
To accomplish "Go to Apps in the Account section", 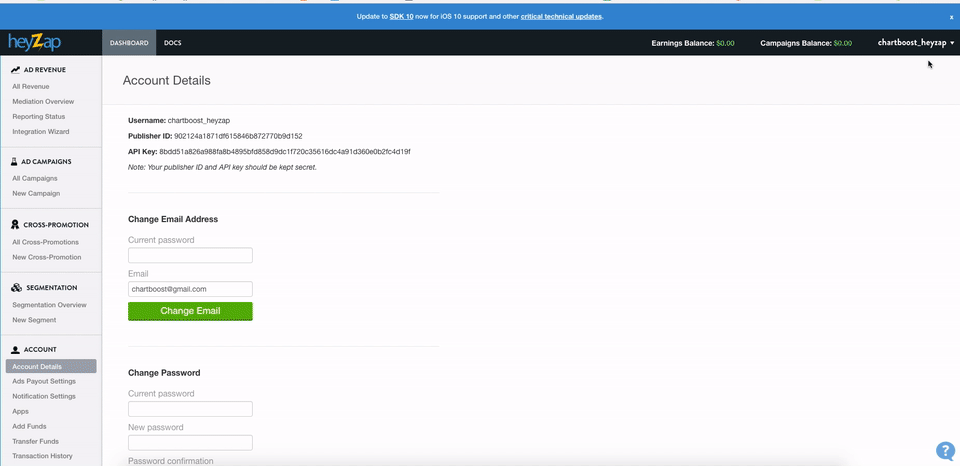I will point(20,412).
